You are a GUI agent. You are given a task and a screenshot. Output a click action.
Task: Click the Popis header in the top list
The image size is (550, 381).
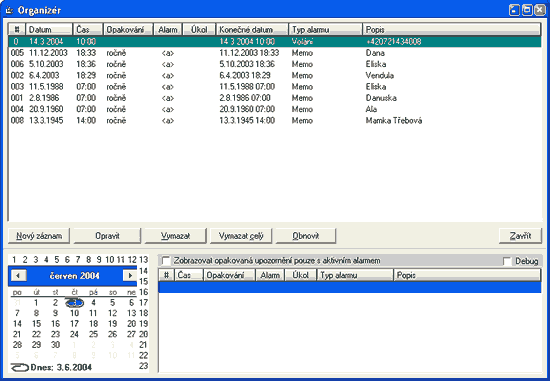pos(451,29)
